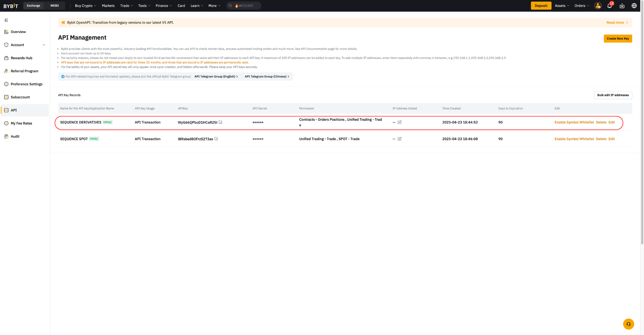Viewport: 644px width, 335px height.
Task: Open the customer support headset chat
Action: coord(628,324)
